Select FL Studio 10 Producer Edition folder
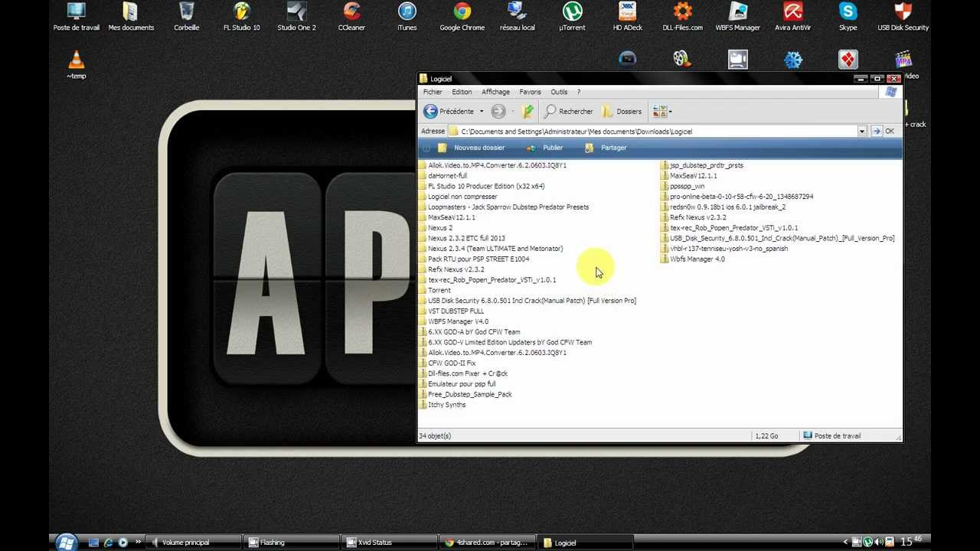Image resolution: width=980 pixels, height=551 pixels. pyautogui.click(x=482, y=186)
